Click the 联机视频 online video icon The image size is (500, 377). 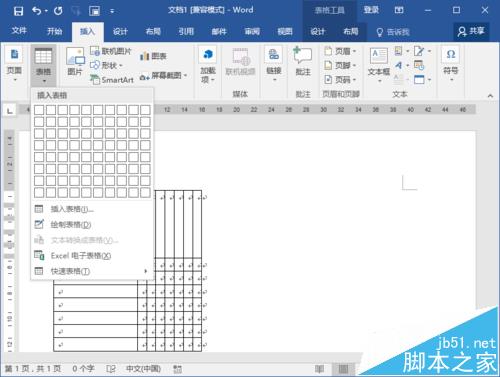click(x=241, y=56)
